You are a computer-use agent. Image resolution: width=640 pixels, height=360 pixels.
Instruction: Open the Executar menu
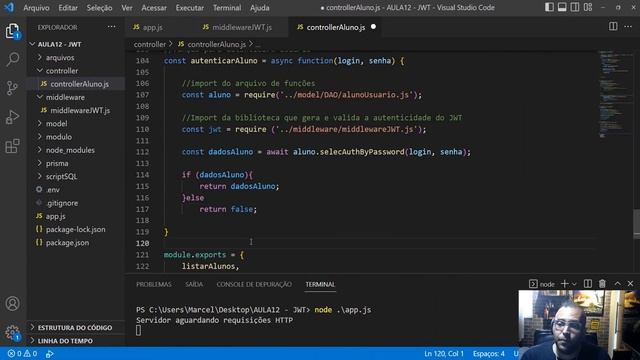pyautogui.click(x=189, y=8)
